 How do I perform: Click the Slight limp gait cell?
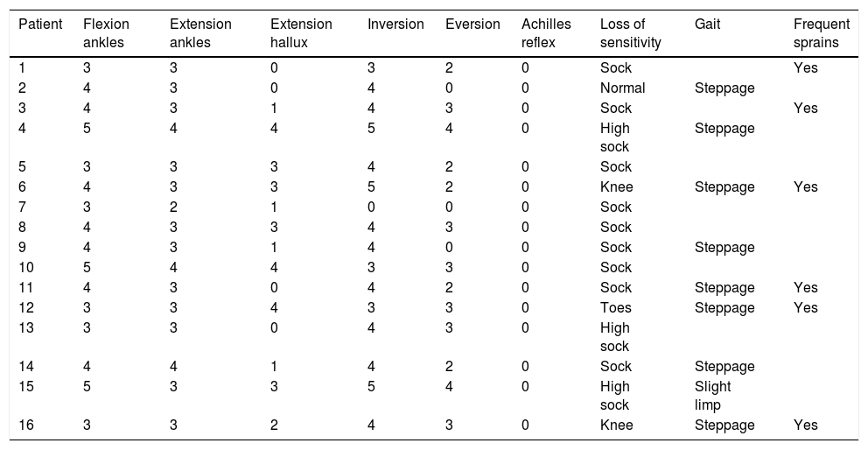712,396
